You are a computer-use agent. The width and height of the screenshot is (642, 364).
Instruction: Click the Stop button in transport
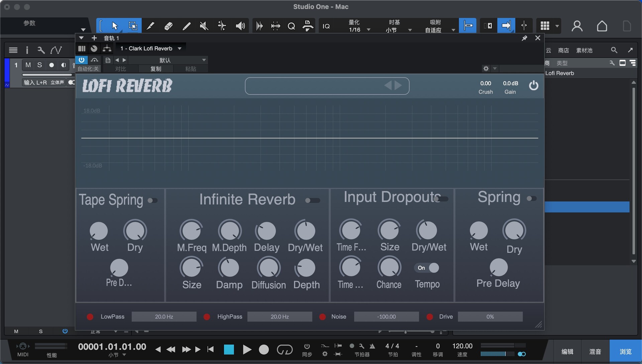click(x=229, y=350)
